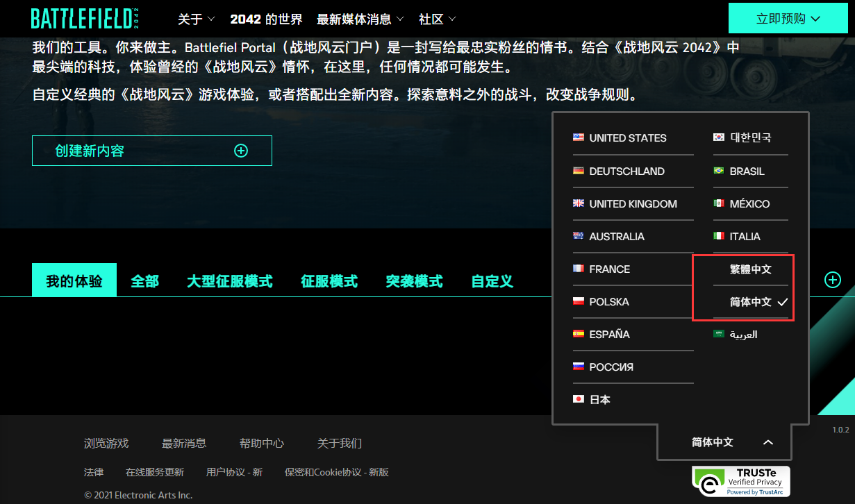Screen dimensions: 855x504
Task: Open the 大型征服模式 tab
Action: point(230,280)
